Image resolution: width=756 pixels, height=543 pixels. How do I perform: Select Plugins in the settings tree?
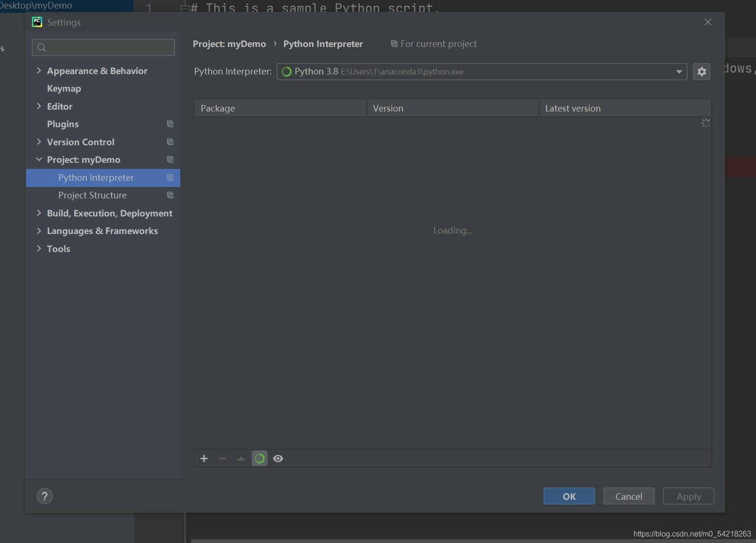[x=63, y=124]
